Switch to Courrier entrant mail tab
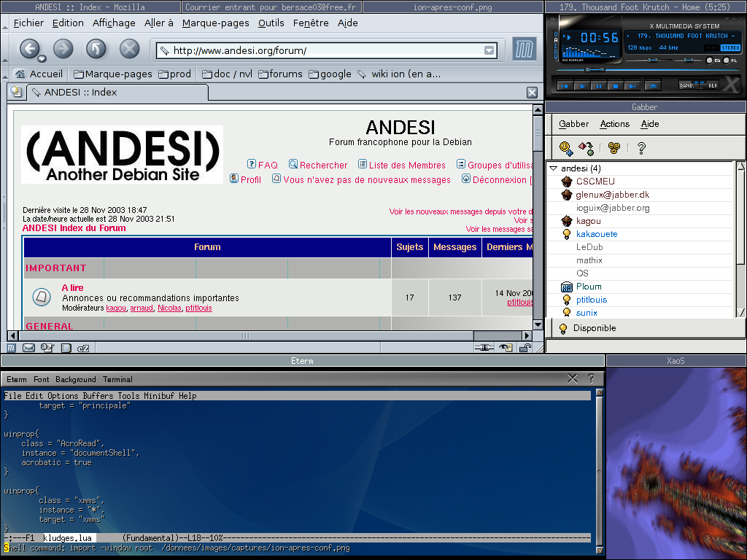 coord(271,7)
